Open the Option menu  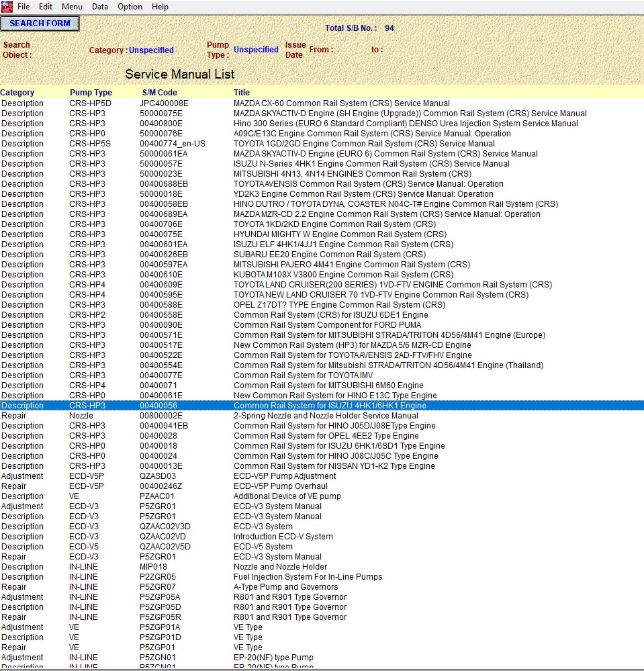coord(130,7)
